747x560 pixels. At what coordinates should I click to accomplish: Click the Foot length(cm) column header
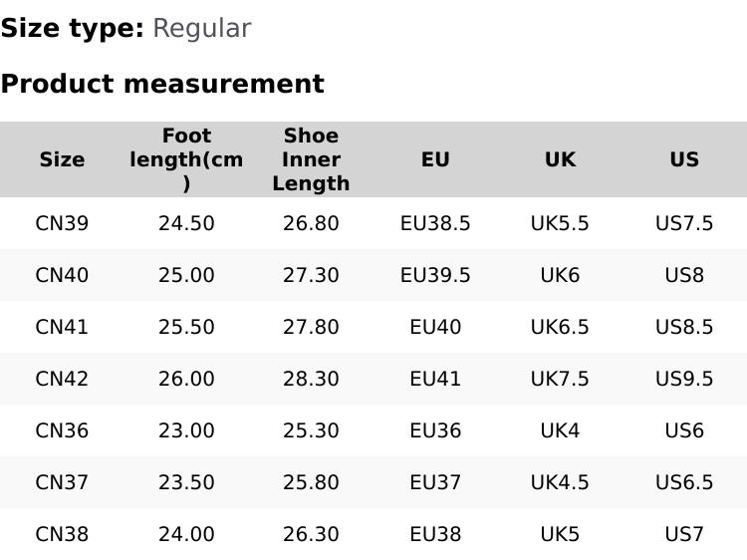click(186, 159)
